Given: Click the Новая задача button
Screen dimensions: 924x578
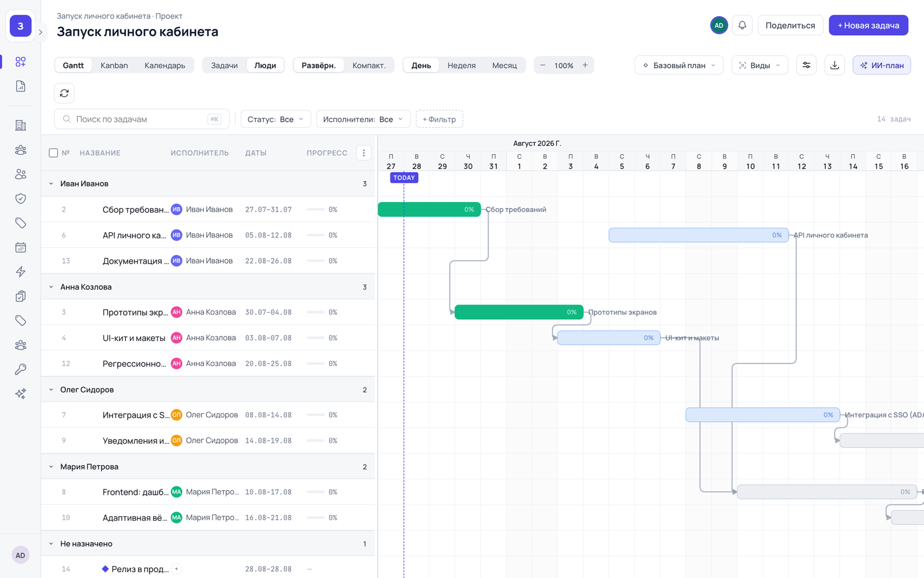Looking at the screenshot, I should tap(868, 25).
